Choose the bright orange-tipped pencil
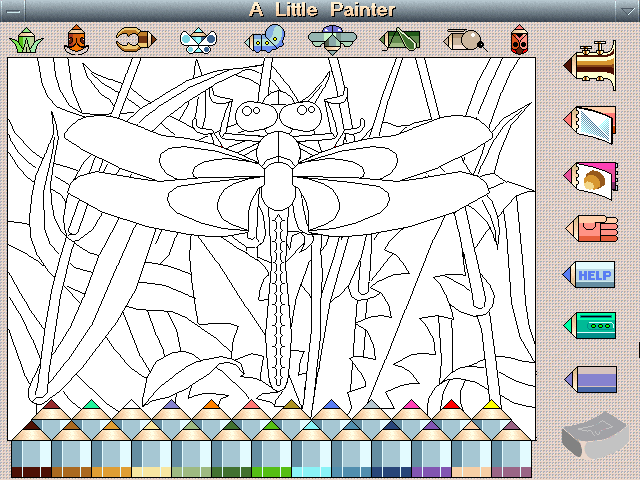The image size is (640, 480). point(211,410)
